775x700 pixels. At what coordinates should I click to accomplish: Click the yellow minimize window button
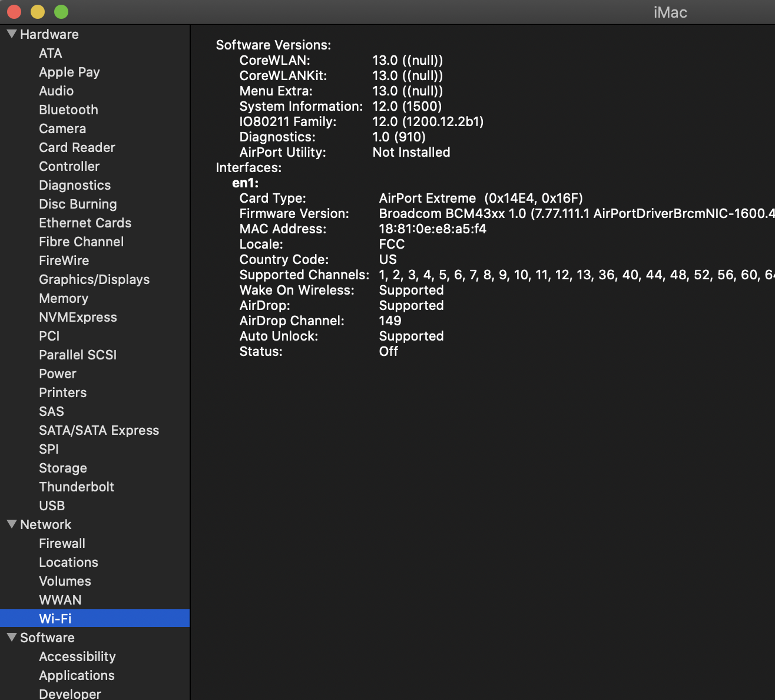coord(38,12)
